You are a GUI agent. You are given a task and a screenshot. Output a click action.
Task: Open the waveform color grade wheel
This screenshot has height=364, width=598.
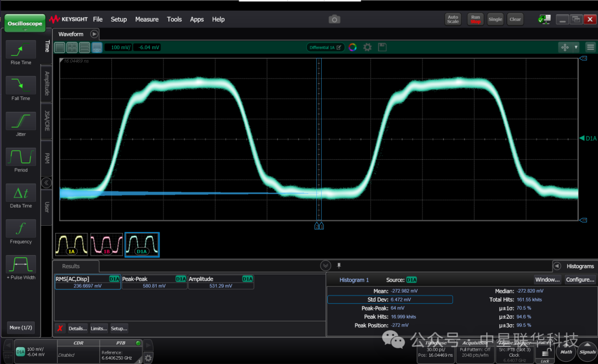[352, 47]
